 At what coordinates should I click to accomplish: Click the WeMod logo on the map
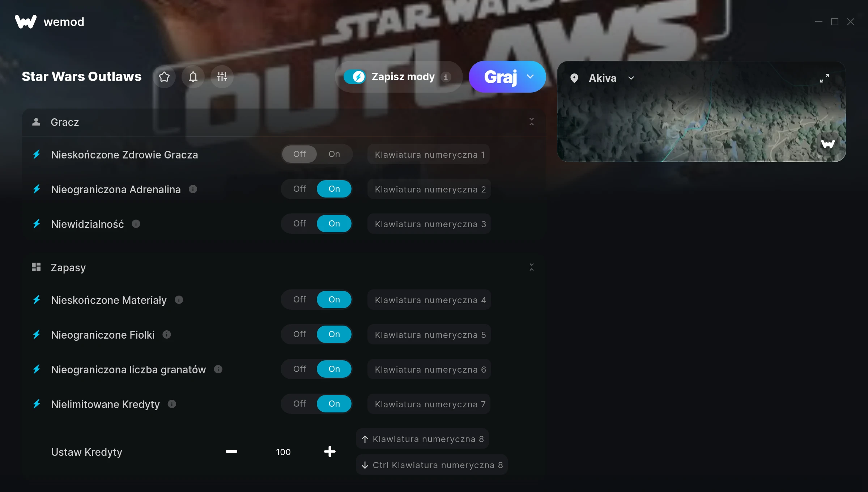[828, 144]
